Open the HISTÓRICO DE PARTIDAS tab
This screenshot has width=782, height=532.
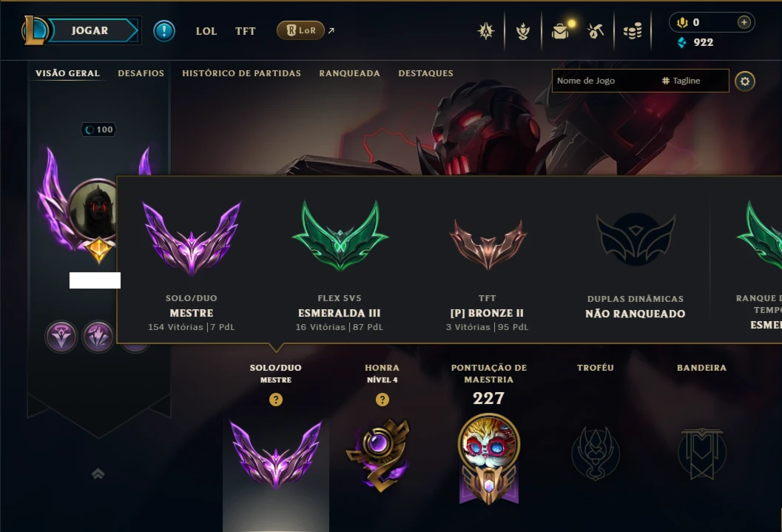[241, 73]
